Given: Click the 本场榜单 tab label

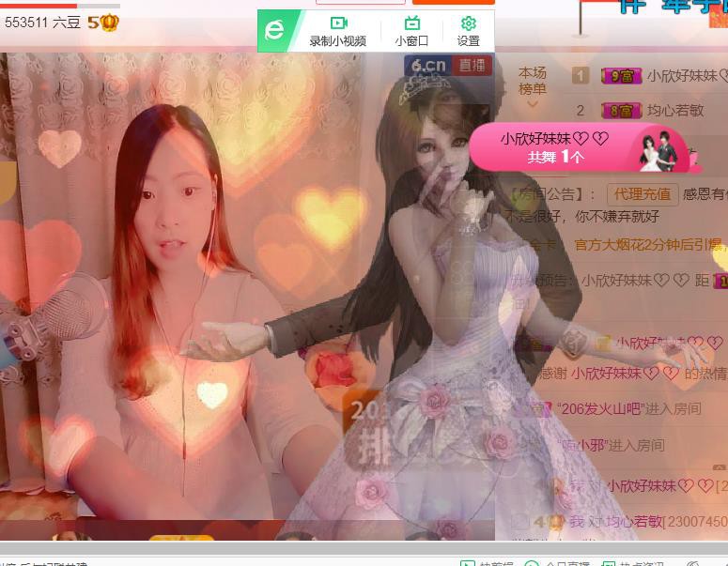Looking at the screenshot, I should pyautogui.click(x=532, y=81).
